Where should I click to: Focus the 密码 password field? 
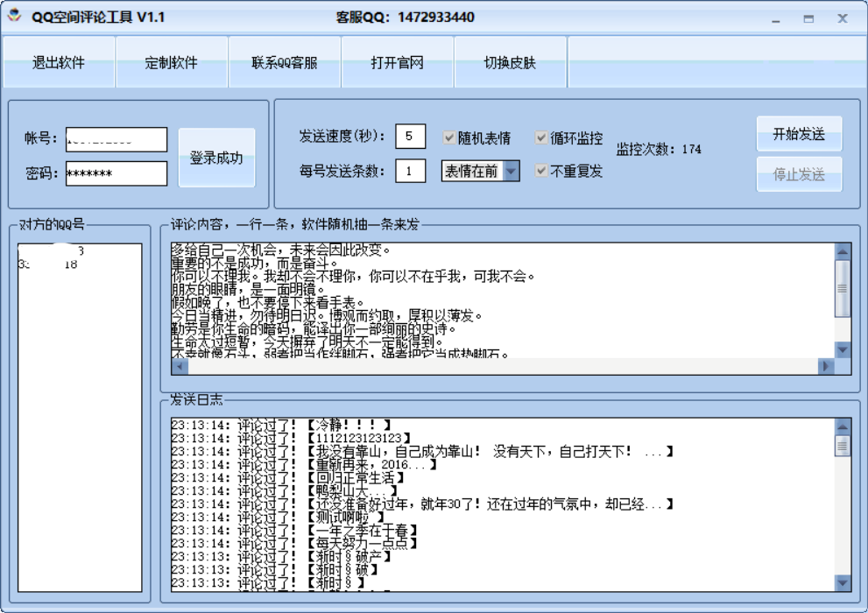116,173
